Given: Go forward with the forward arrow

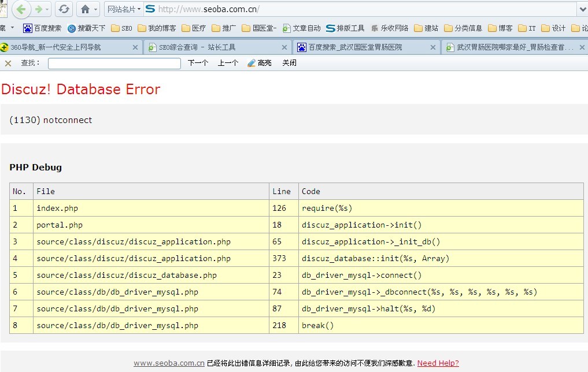Looking at the screenshot, I should 38,9.
